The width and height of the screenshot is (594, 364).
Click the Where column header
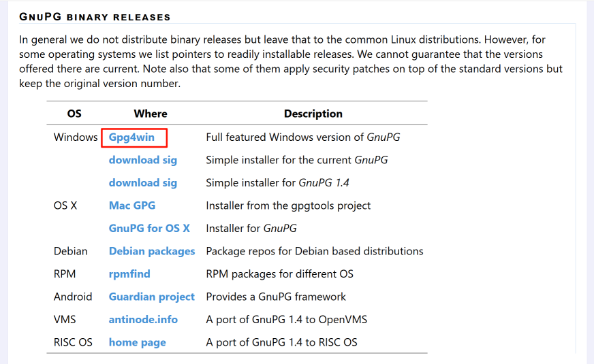[151, 114]
